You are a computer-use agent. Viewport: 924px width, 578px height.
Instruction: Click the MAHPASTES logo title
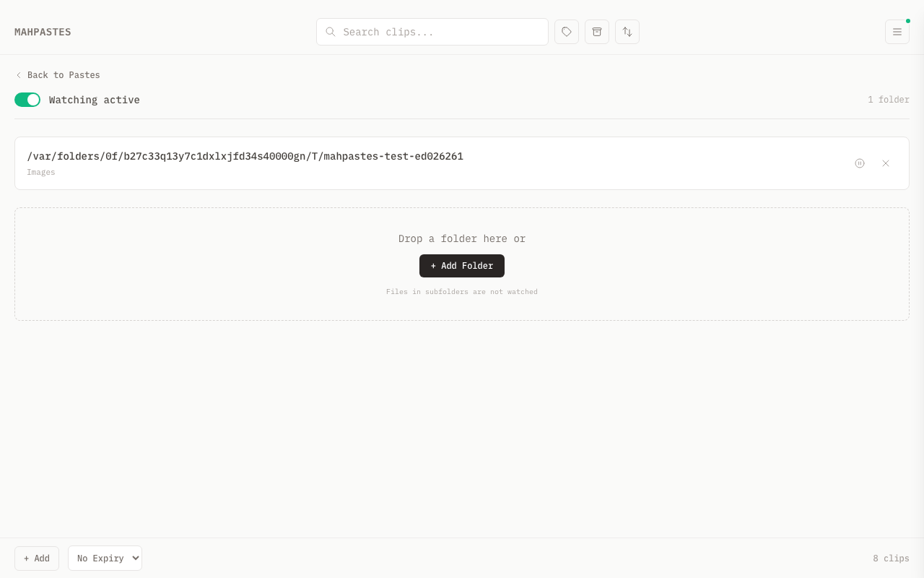click(43, 32)
